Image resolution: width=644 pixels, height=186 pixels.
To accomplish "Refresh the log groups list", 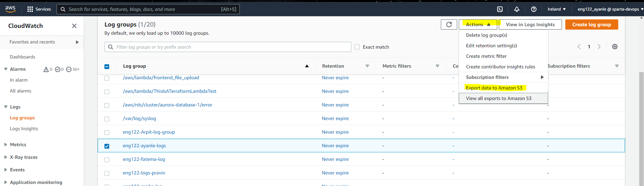I will point(449,24).
